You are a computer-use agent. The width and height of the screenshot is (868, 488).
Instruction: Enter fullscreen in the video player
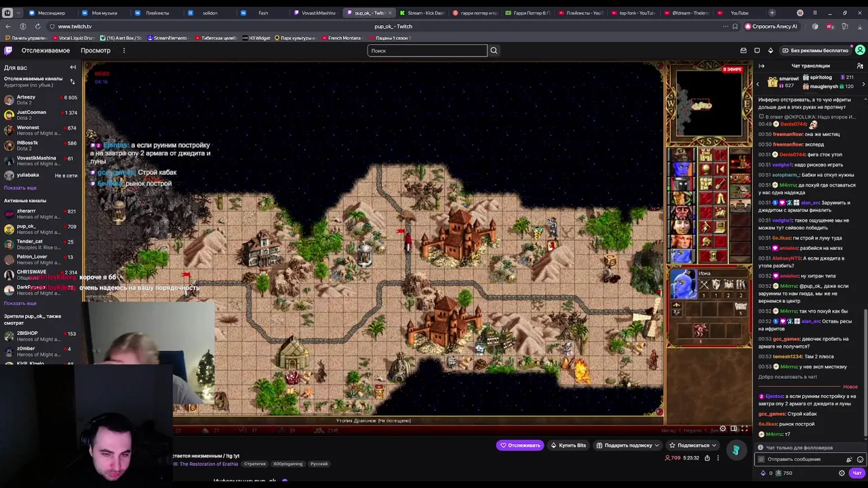point(745,428)
